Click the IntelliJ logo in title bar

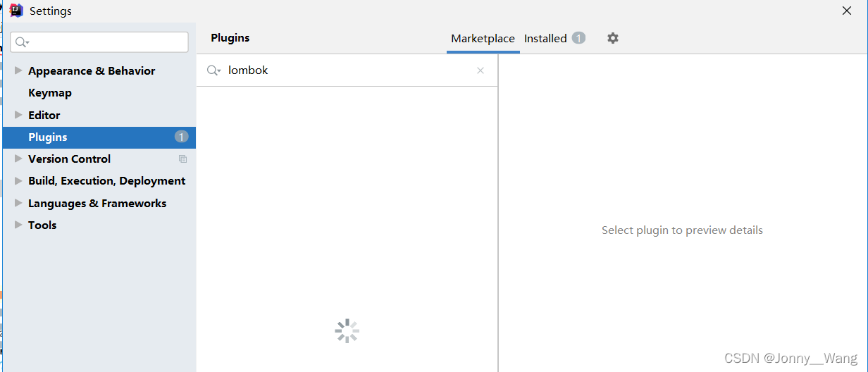(x=16, y=11)
